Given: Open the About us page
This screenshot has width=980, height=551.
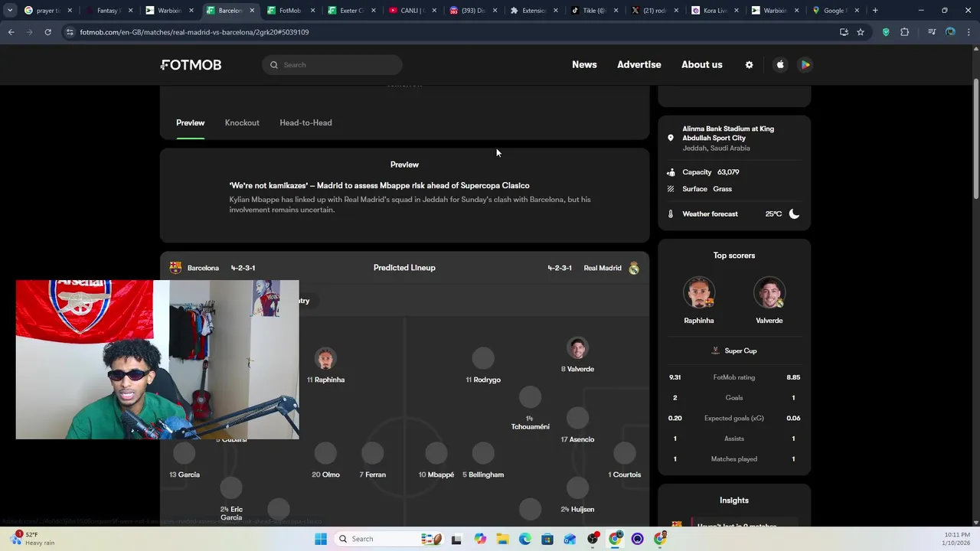Looking at the screenshot, I should [702, 65].
